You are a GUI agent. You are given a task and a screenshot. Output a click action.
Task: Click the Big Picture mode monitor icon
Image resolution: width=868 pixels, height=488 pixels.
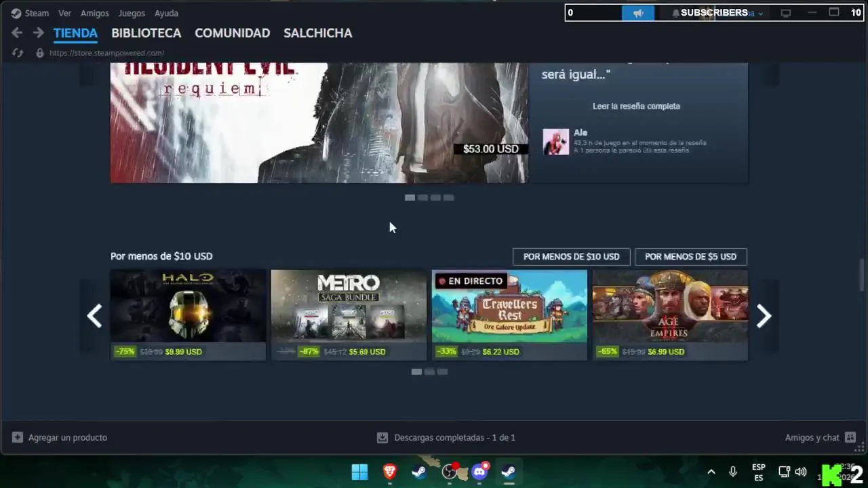(786, 13)
